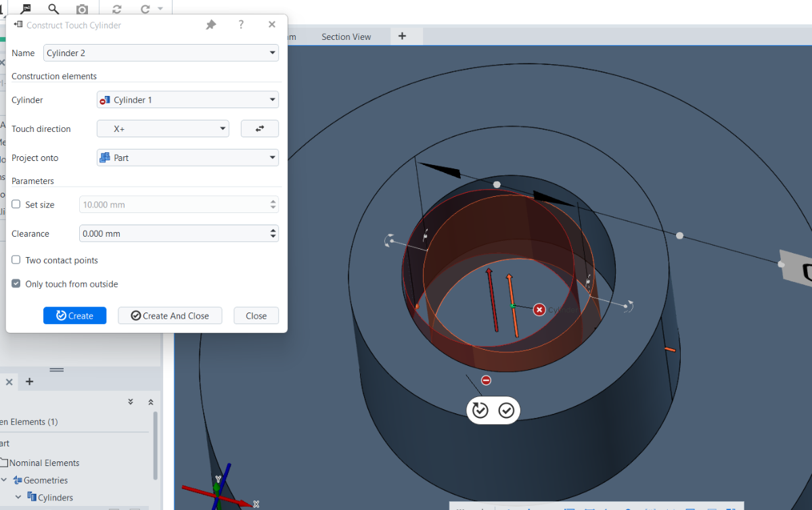Click the Close button in the dialog

256,316
